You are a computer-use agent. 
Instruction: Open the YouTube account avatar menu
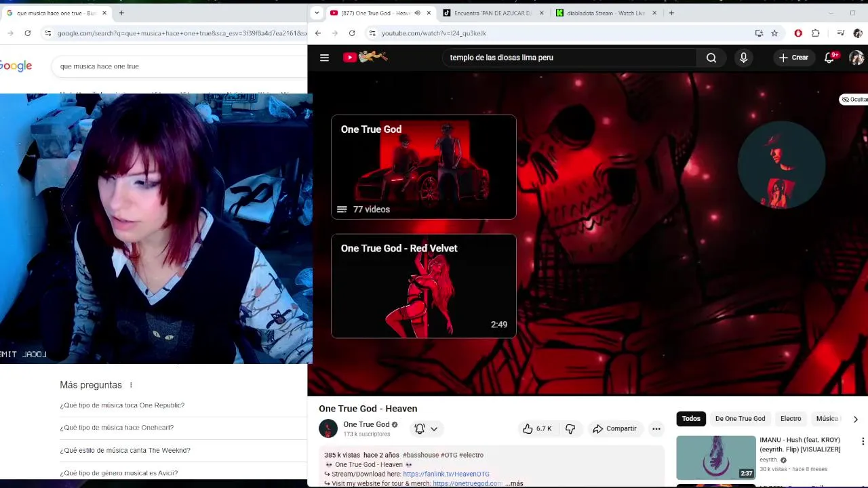[x=856, y=58]
